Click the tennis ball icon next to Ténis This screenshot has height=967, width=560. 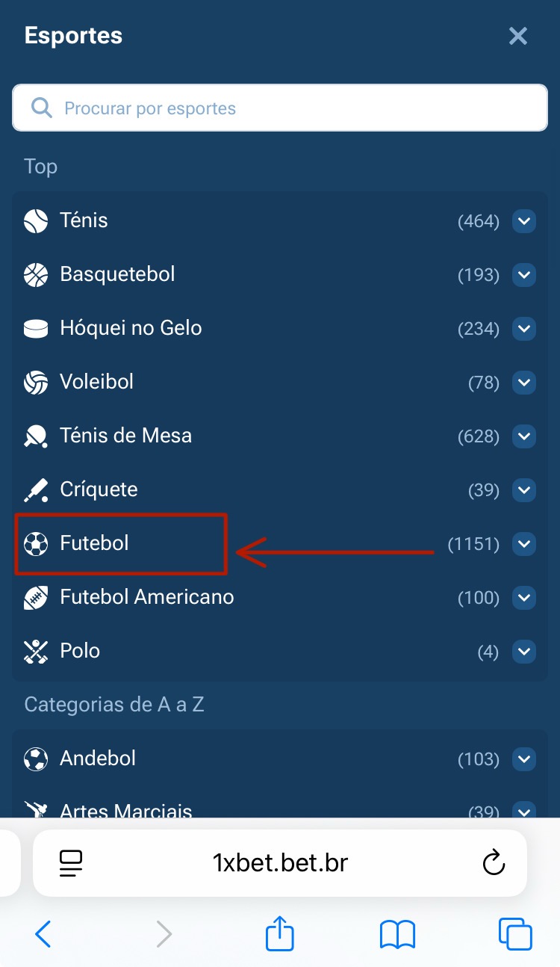(36, 221)
